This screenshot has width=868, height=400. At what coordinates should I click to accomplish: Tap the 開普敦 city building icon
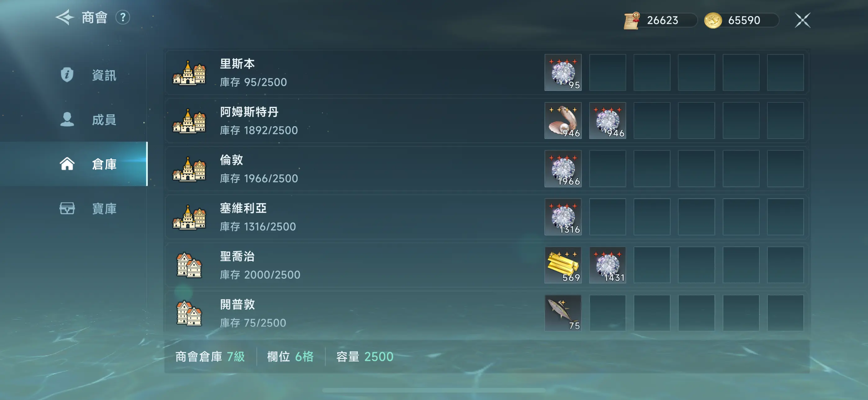click(x=189, y=313)
